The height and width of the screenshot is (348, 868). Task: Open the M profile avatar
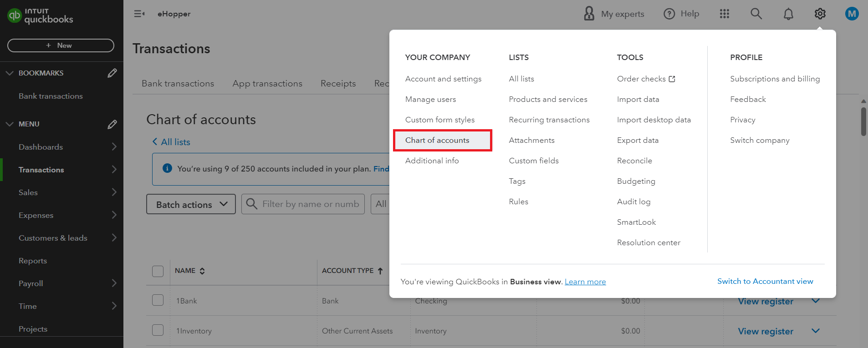coord(852,14)
